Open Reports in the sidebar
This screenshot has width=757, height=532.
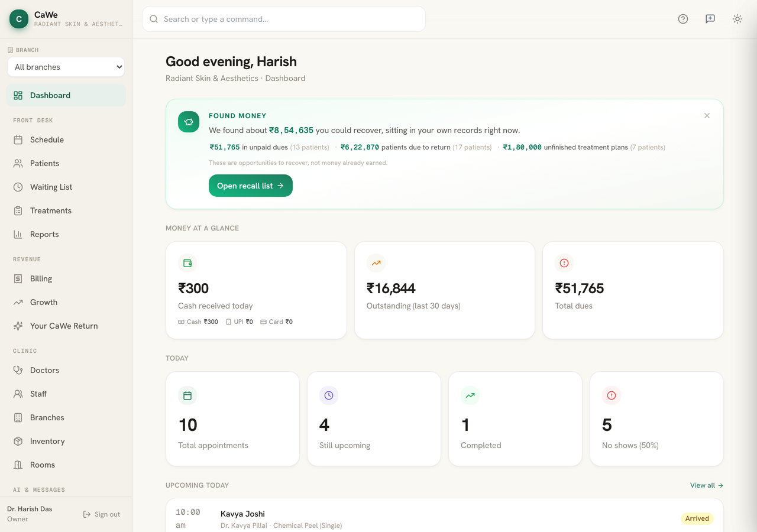tap(66, 234)
